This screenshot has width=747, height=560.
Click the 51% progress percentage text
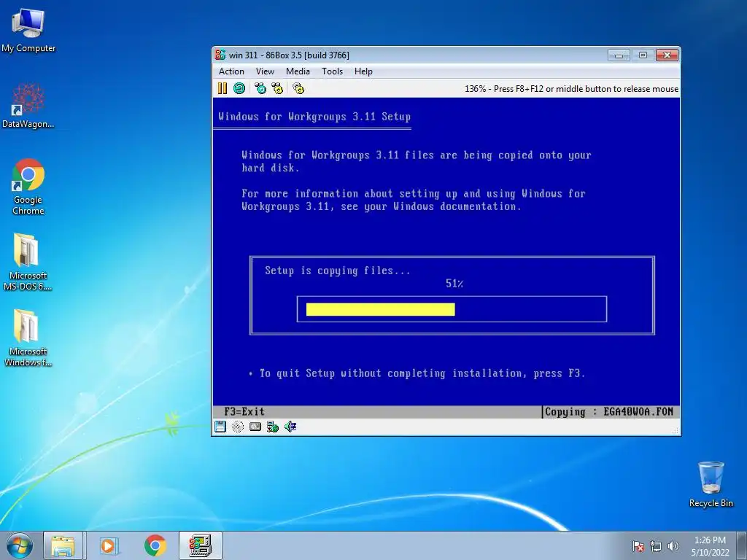coord(454,284)
